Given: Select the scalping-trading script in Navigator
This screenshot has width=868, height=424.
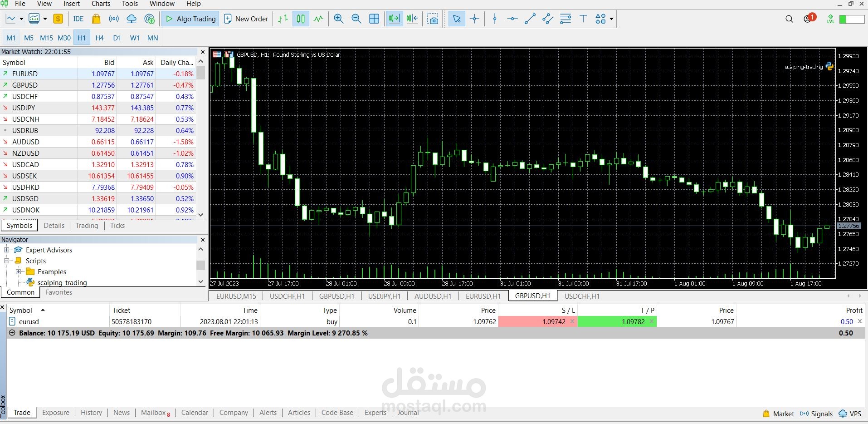Looking at the screenshot, I should click(62, 283).
